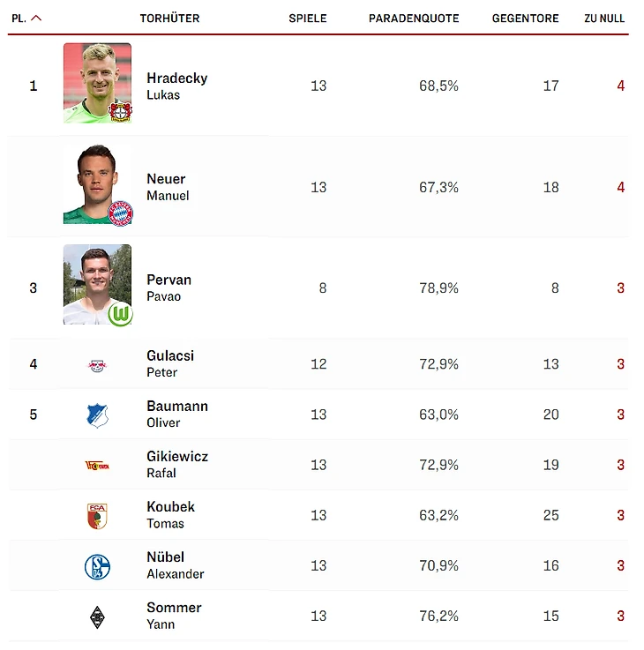This screenshot has height=650, width=644.
Task: Click the RB Leipzig club logo
Action: (97, 364)
